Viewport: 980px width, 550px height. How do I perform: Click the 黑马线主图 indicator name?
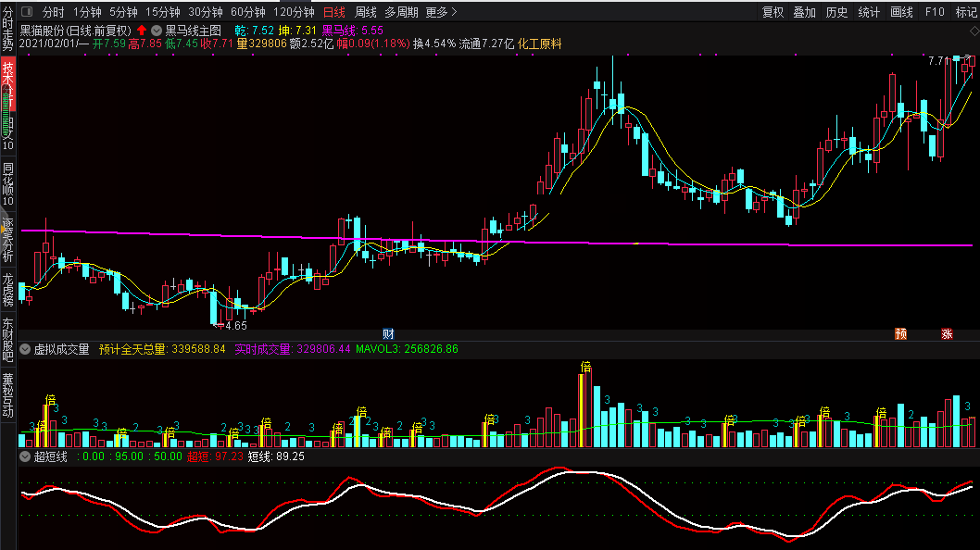pyautogui.click(x=193, y=31)
